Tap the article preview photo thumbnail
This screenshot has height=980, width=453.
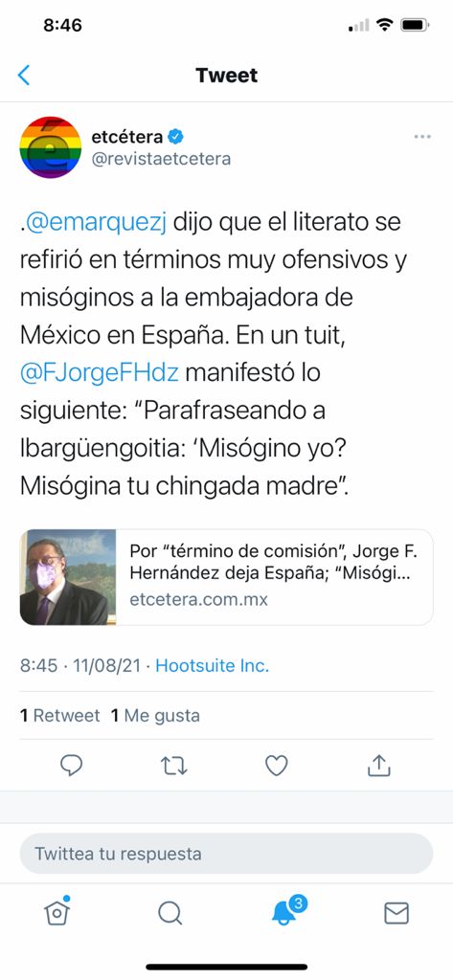(x=68, y=577)
